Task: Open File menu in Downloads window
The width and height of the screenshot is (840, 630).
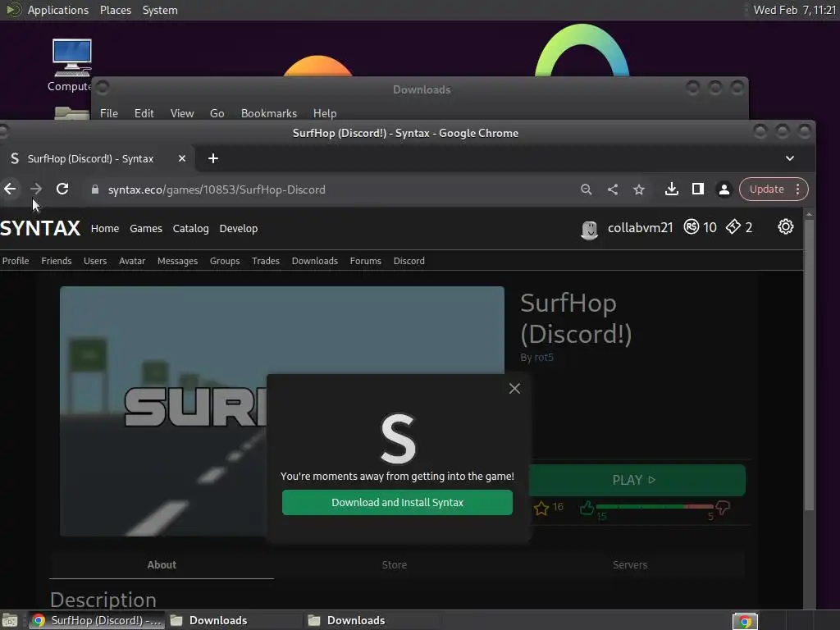Action: [109, 113]
